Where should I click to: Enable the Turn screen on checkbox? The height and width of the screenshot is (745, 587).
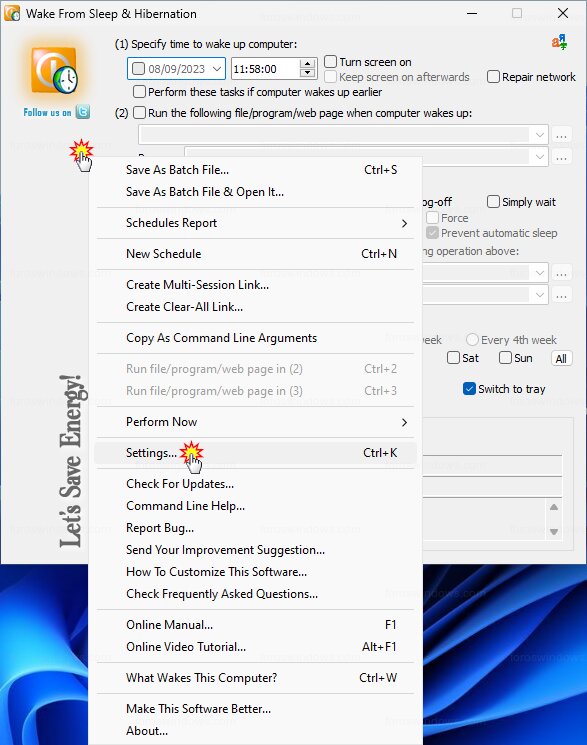(331, 62)
